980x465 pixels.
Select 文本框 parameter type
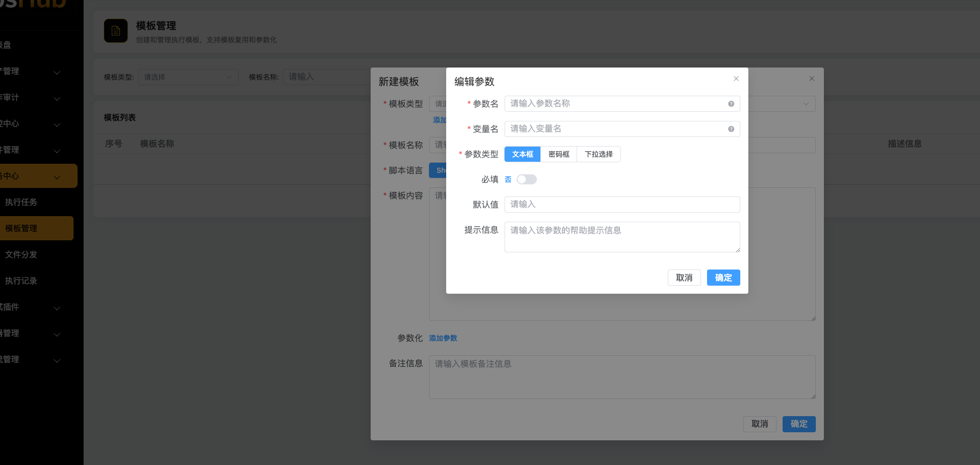pyautogui.click(x=522, y=154)
